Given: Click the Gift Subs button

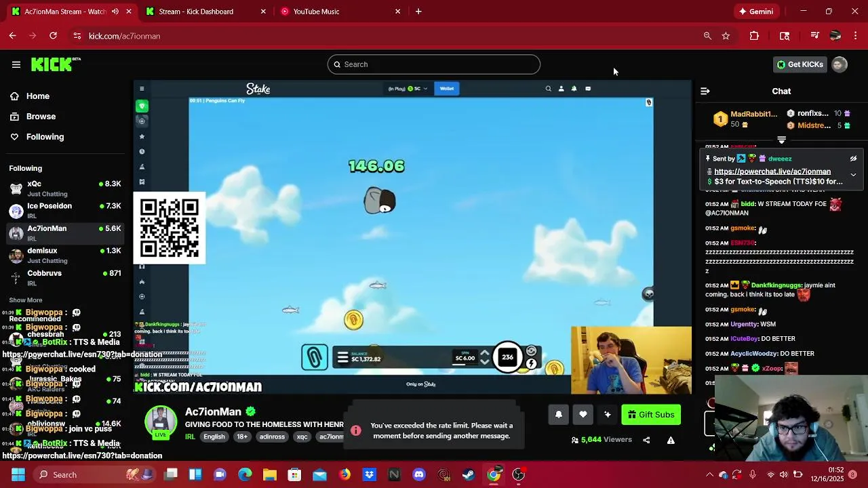Looking at the screenshot, I should [651, 415].
